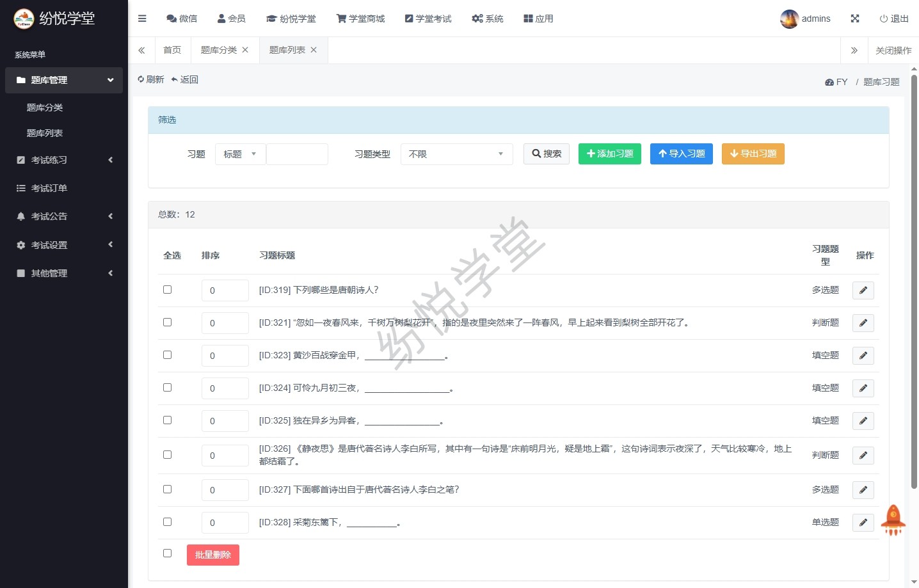The width and height of the screenshot is (919, 588).
Task: Click the admins avatar image
Action: [789, 19]
